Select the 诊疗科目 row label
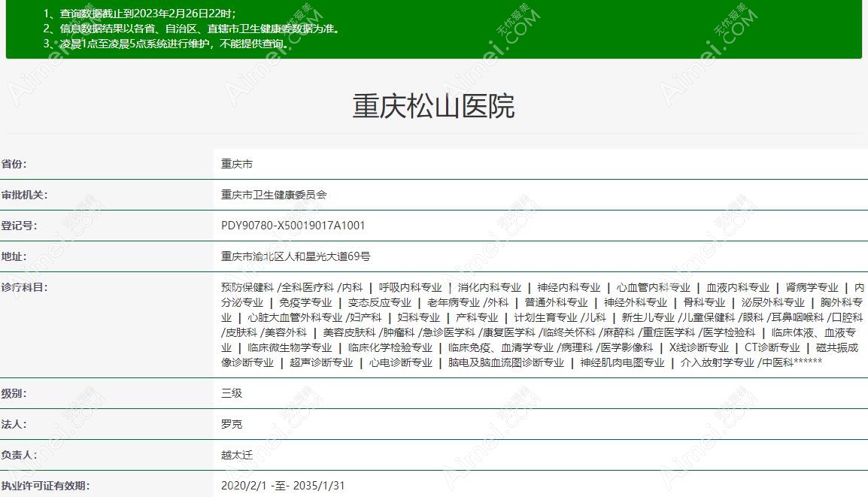This screenshot has width=868, height=497. 24,286
